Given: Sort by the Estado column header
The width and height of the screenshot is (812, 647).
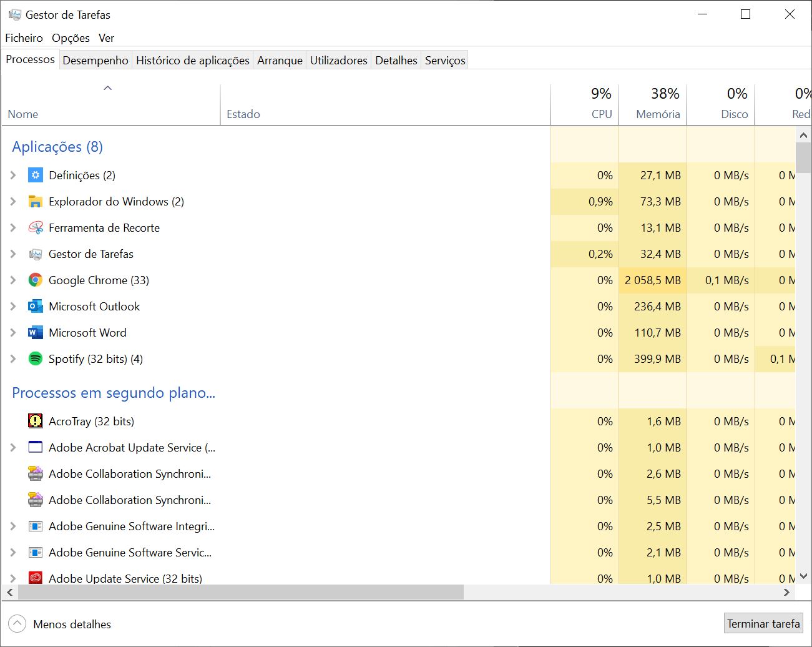Looking at the screenshot, I should click(385, 105).
